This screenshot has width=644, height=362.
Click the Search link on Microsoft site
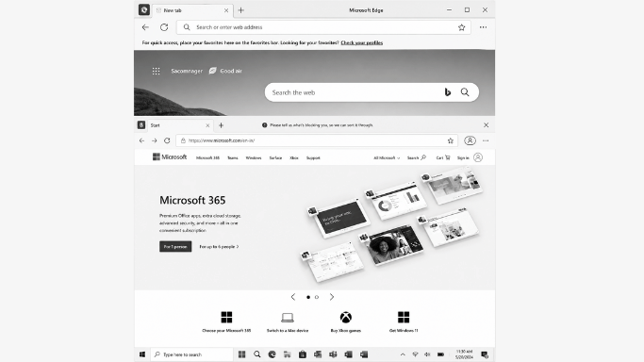tap(416, 157)
